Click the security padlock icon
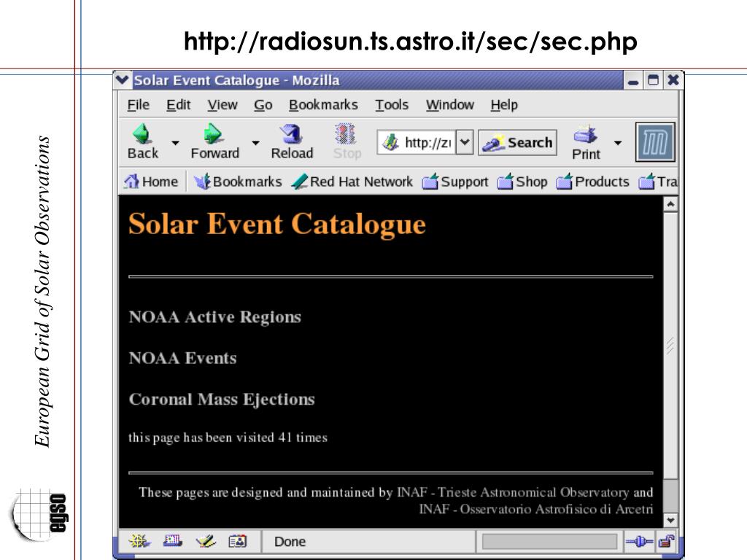This screenshot has height=560, width=747. 666,542
